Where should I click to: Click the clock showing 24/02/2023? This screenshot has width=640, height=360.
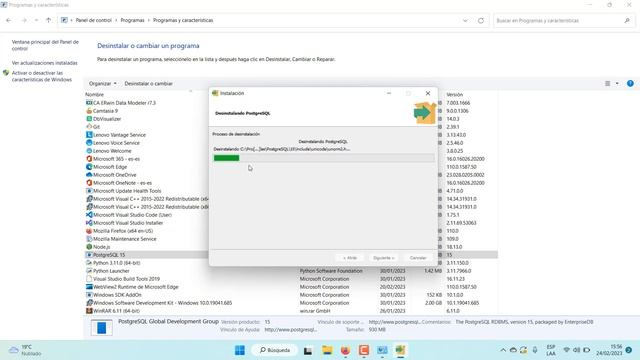pyautogui.click(x=609, y=350)
